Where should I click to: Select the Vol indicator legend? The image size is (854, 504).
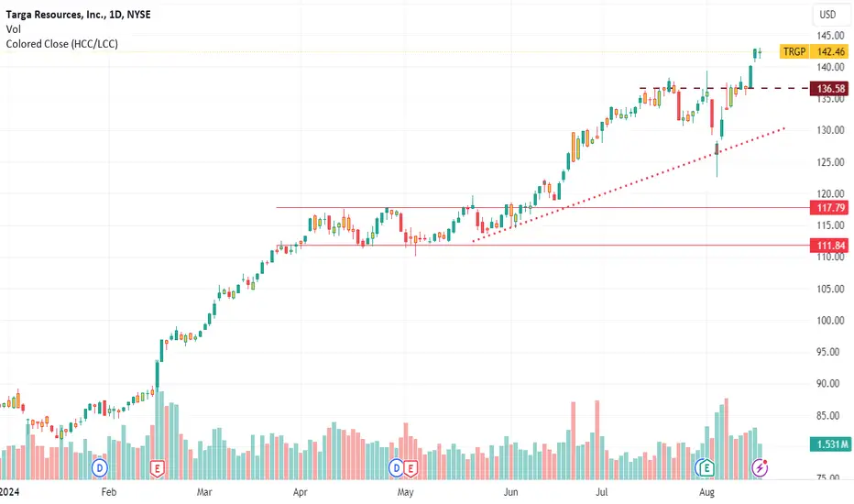tap(13, 29)
